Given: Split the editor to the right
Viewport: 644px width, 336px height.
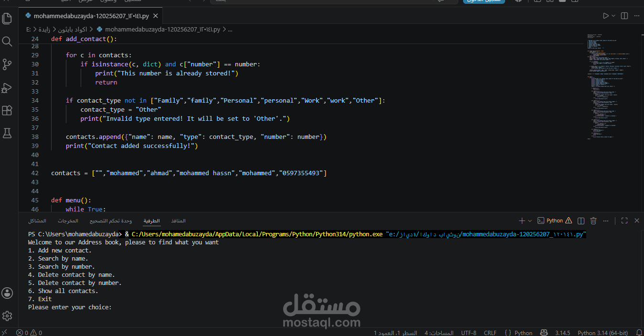Looking at the screenshot, I should tap(624, 16).
